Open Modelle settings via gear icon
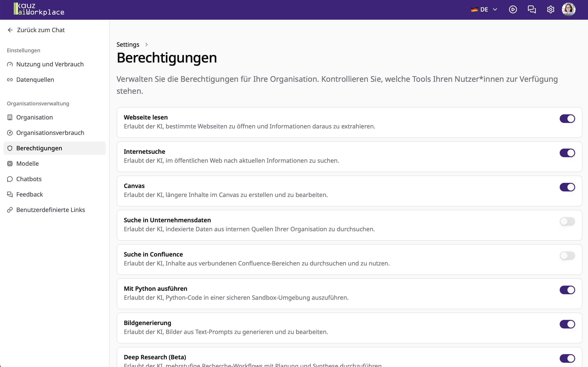The image size is (588, 367). 10,163
